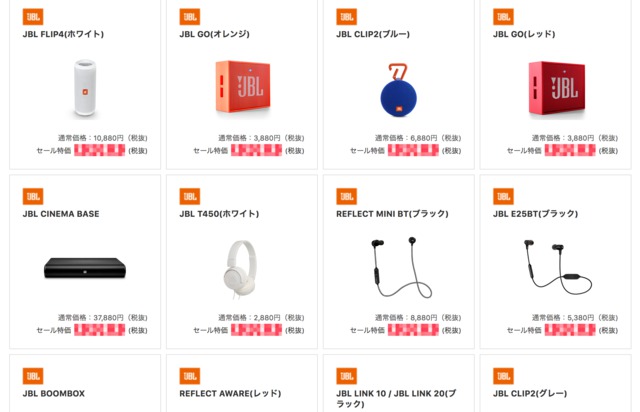
Task: Click the JBL logo above FLIP4 white
Action: pos(33,17)
